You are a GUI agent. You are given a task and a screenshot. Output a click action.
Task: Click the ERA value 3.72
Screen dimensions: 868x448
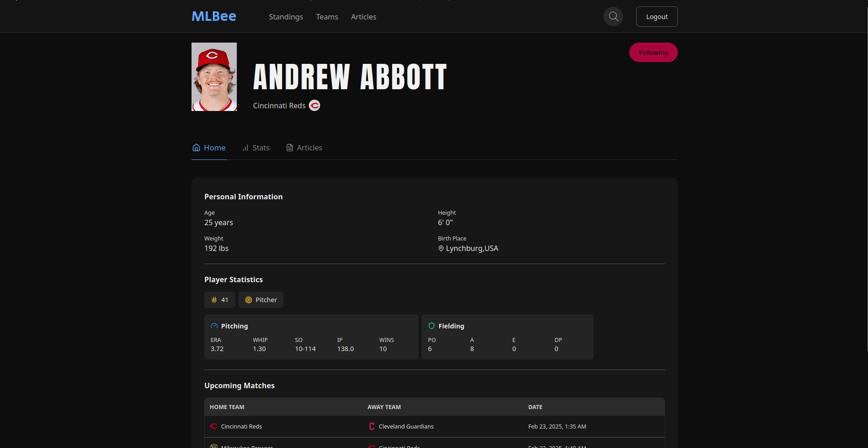pyautogui.click(x=217, y=349)
